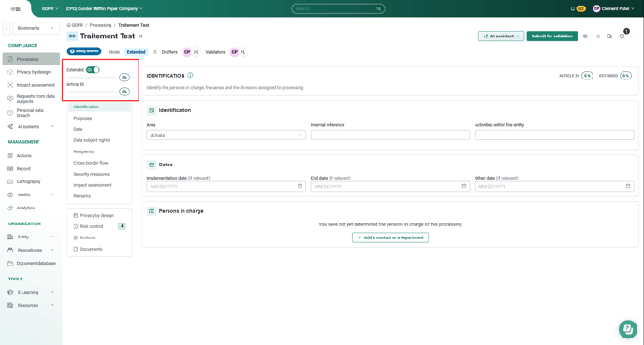Open history clock icon with badge
This screenshot has width=644, height=345.
pyautogui.click(x=622, y=36)
